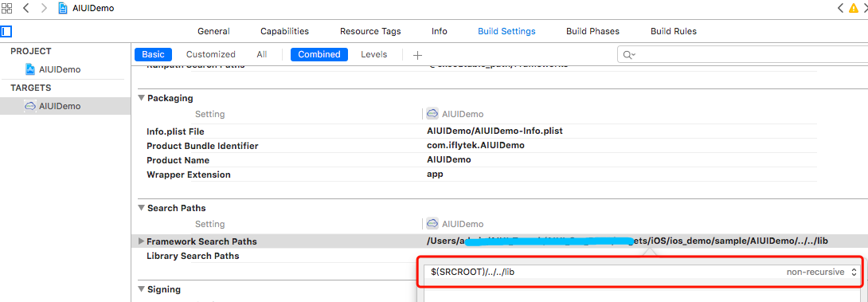The height and width of the screenshot is (302, 868).
Task: Show only Basic settings
Action: point(154,54)
